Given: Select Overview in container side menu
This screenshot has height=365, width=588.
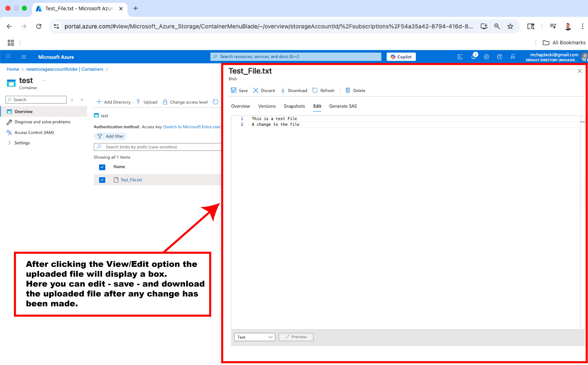Looking at the screenshot, I should [44, 112].
